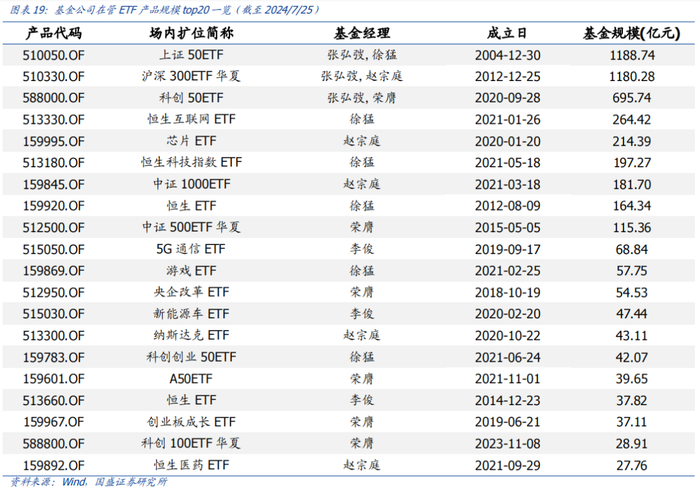
Task: Click the fund name 恒生医药 ETF
Action: point(192,465)
